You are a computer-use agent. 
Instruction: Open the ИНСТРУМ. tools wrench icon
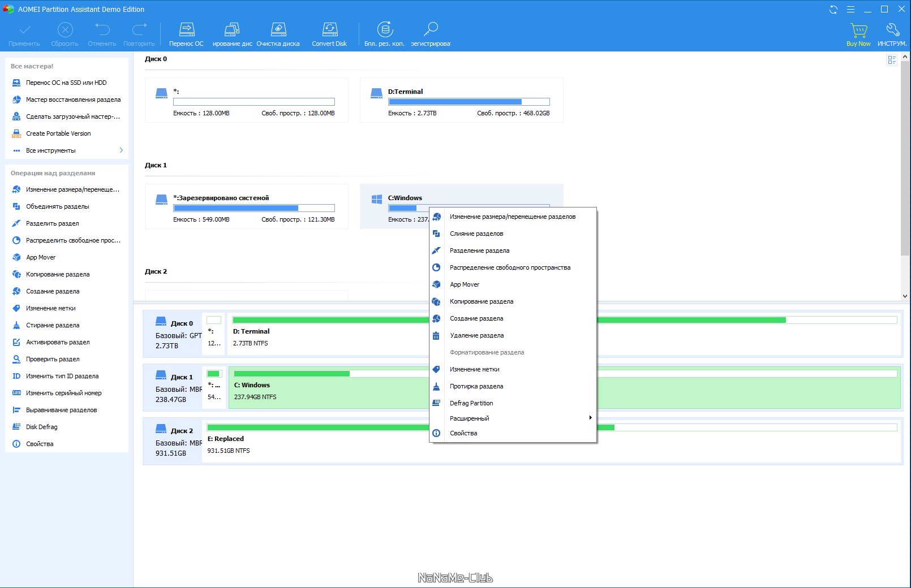coord(892,33)
